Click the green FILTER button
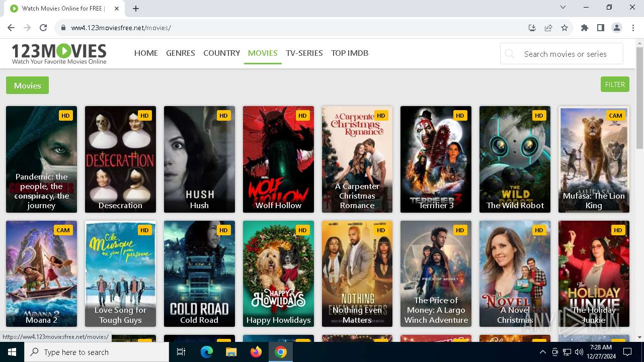Image resolution: width=644 pixels, height=362 pixels. tap(615, 84)
